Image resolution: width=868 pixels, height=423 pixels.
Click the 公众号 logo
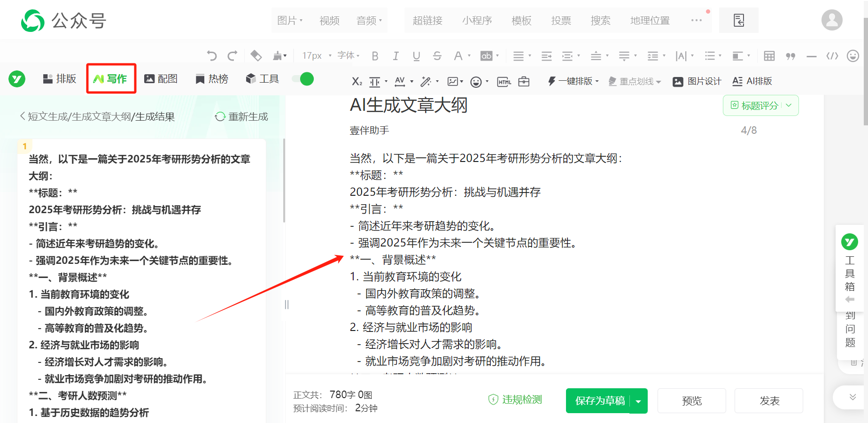[x=64, y=20]
